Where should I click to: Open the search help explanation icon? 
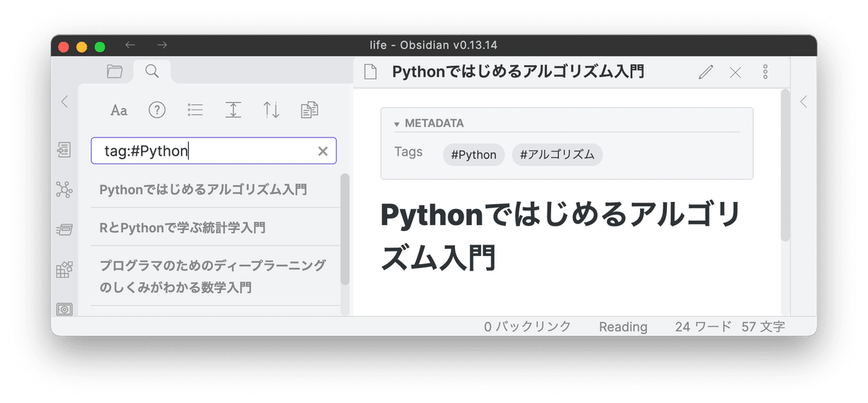[x=157, y=110]
